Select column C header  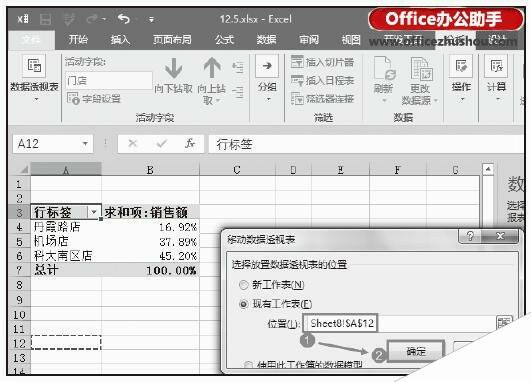237,169
